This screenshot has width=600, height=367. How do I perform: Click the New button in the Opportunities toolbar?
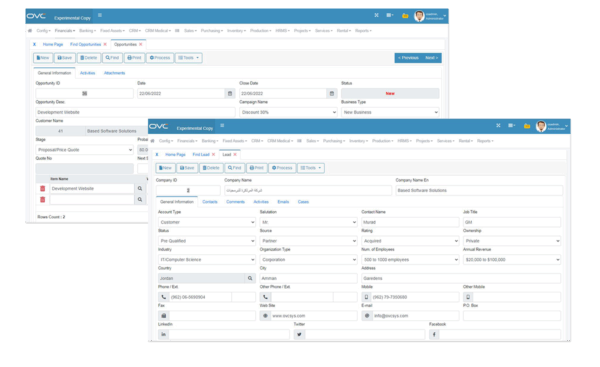(x=43, y=58)
